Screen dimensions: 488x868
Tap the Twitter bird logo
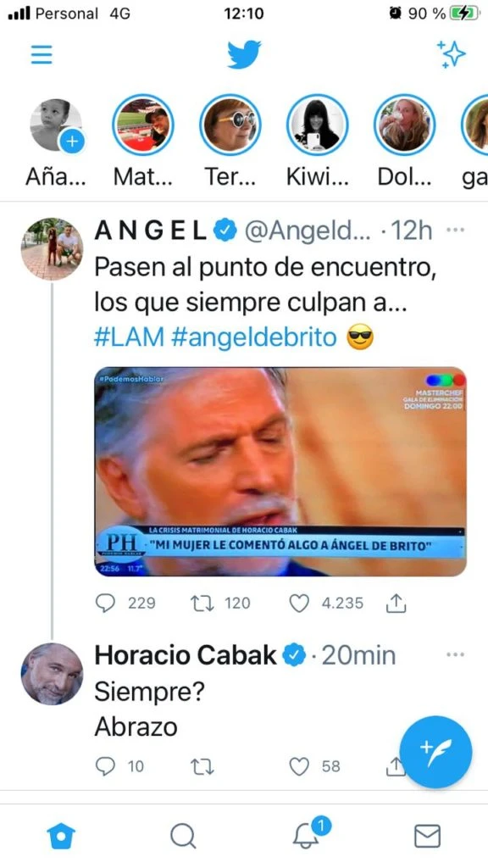point(244,54)
